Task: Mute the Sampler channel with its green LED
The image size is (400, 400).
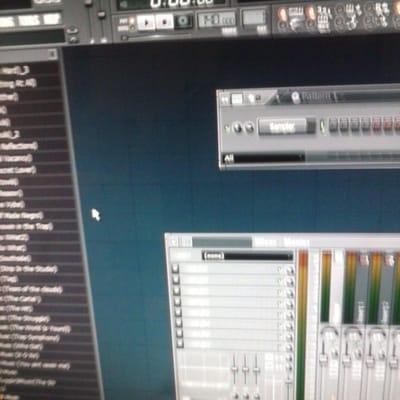Action: coord(228,128)
